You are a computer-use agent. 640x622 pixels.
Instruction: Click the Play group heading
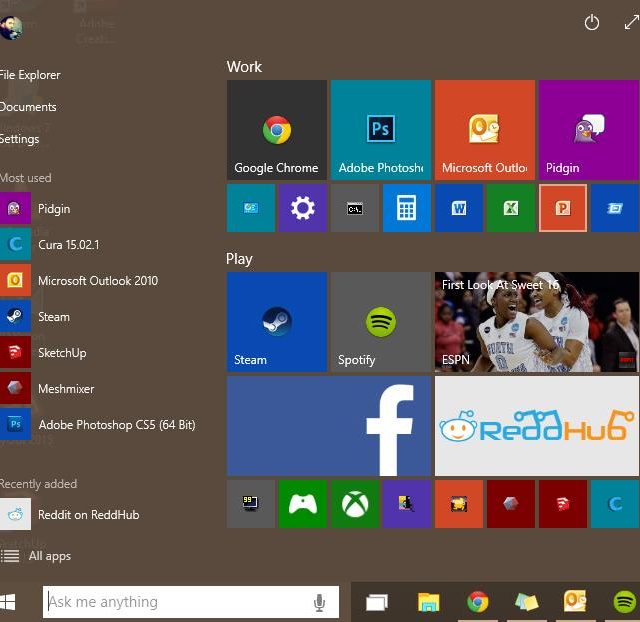point(239,259)
